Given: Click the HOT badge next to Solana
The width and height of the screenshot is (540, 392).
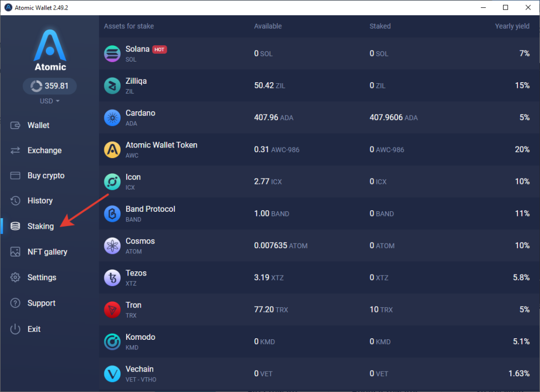Looking at the screenshot, I should (x=159, y=50).
